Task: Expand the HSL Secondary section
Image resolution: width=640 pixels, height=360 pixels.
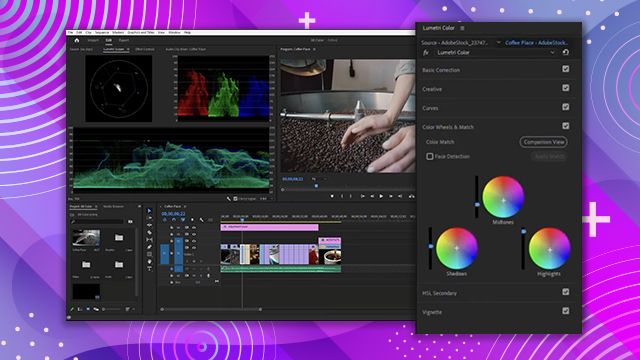Action: 439,293
